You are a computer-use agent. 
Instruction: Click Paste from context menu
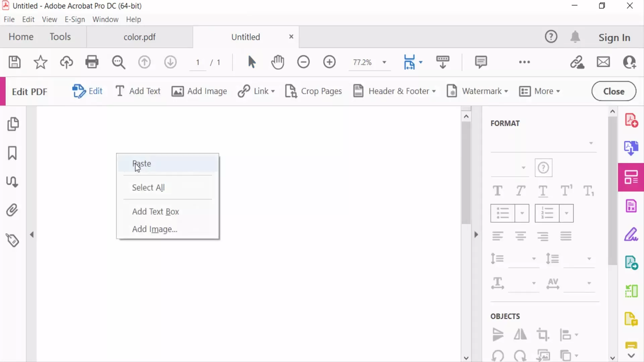(x=142, y=164)
